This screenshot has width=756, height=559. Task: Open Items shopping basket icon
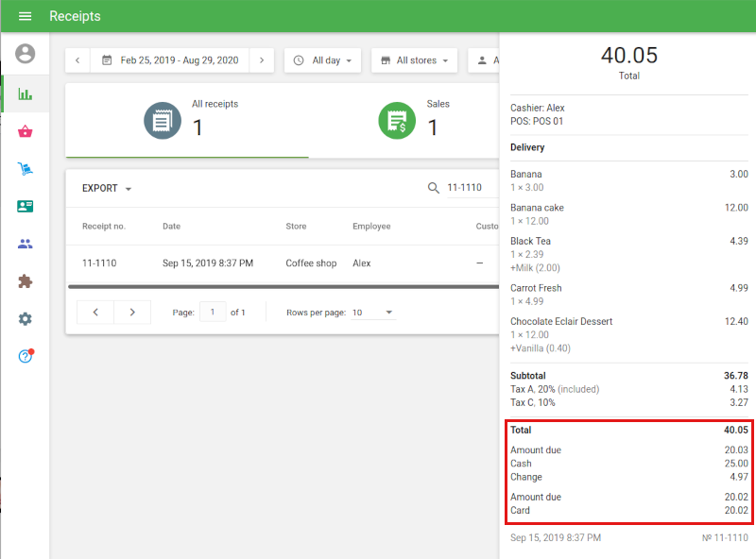click(26, 132)
